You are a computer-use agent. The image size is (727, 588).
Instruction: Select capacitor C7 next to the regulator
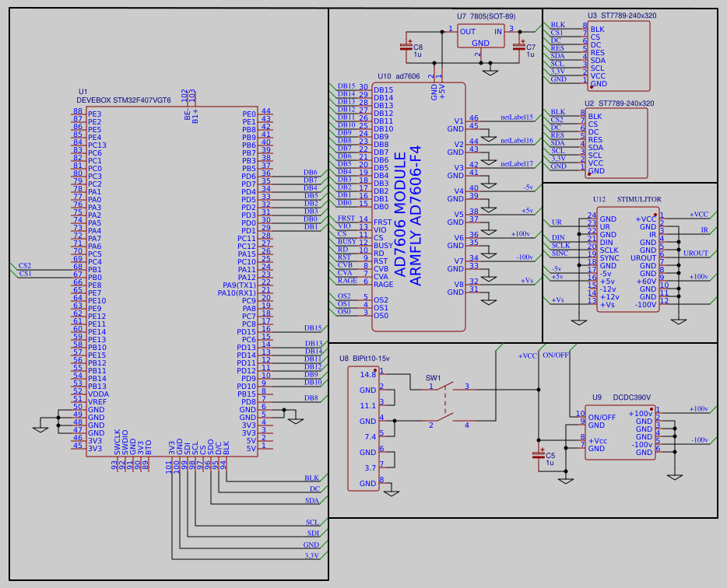[518, 48]
